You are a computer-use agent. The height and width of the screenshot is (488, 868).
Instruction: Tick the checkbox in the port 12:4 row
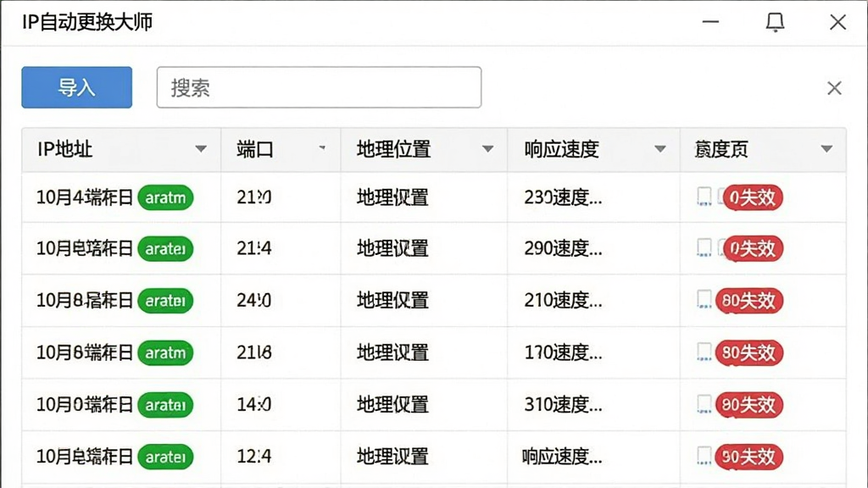click(704, 456)
